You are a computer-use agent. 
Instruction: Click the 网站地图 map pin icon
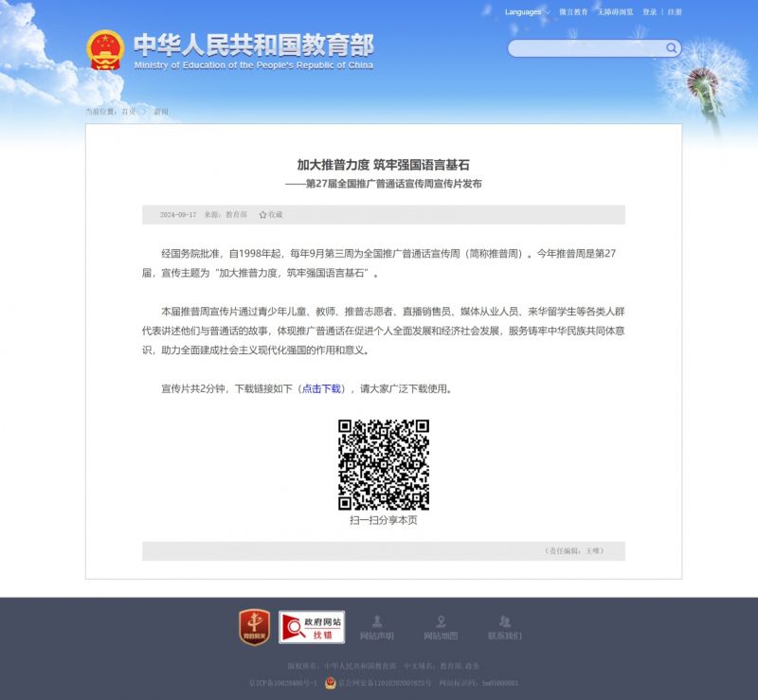(441, 620)
